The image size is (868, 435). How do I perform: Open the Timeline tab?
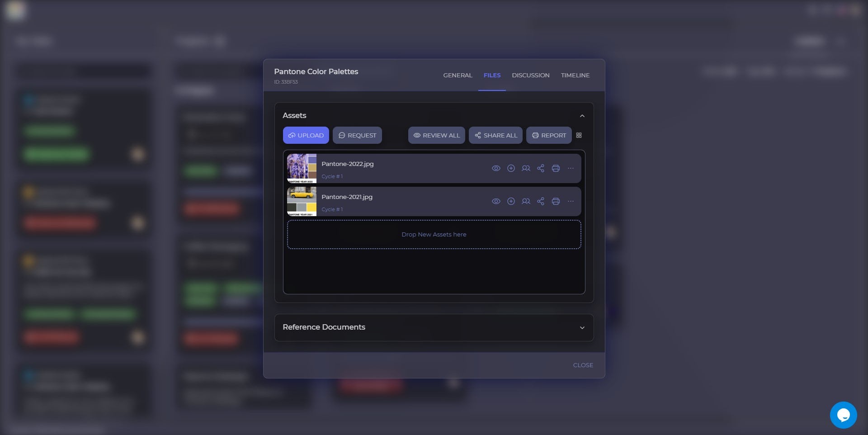[x=575, y=75]
